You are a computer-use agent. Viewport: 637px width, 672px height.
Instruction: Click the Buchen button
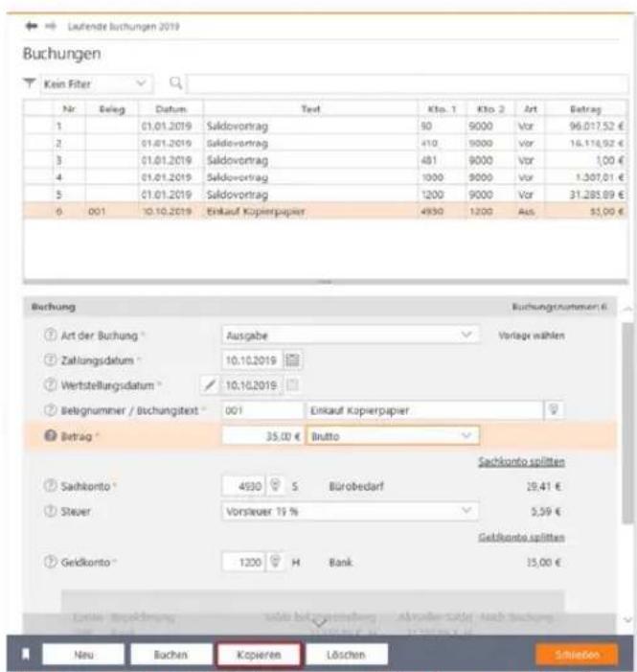coord(171,655)
